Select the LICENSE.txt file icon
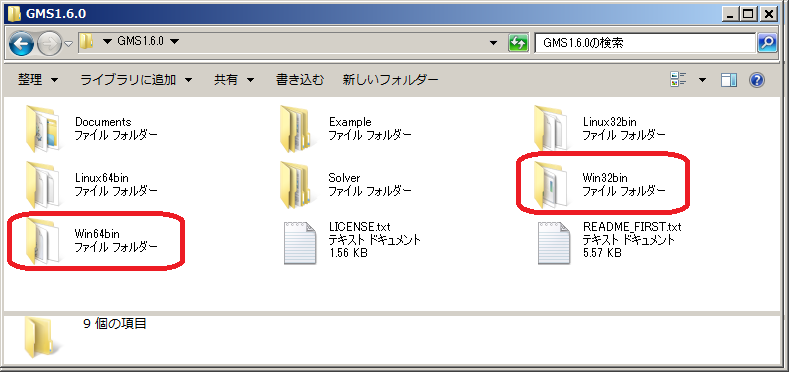 pyautogui.click(x=300, y=243)
